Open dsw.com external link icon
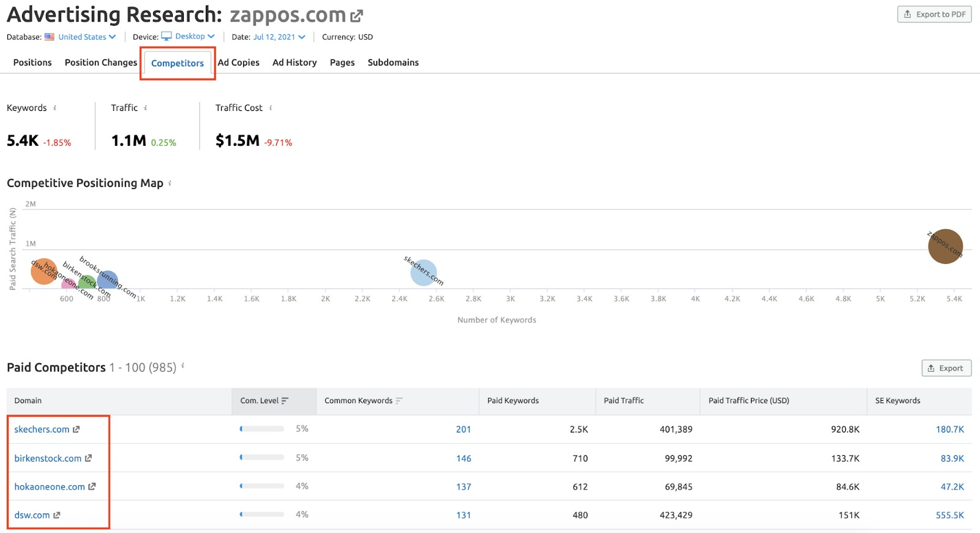This screenshot has height=533, width=980. click(56, 515)
